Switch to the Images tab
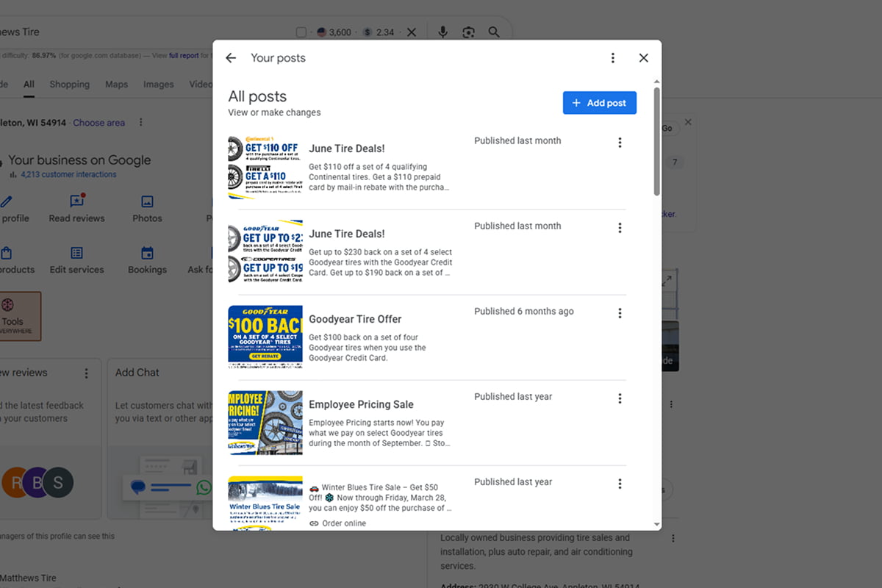The height and width of the screenshot is (588, 882). (x=158, y=85)
